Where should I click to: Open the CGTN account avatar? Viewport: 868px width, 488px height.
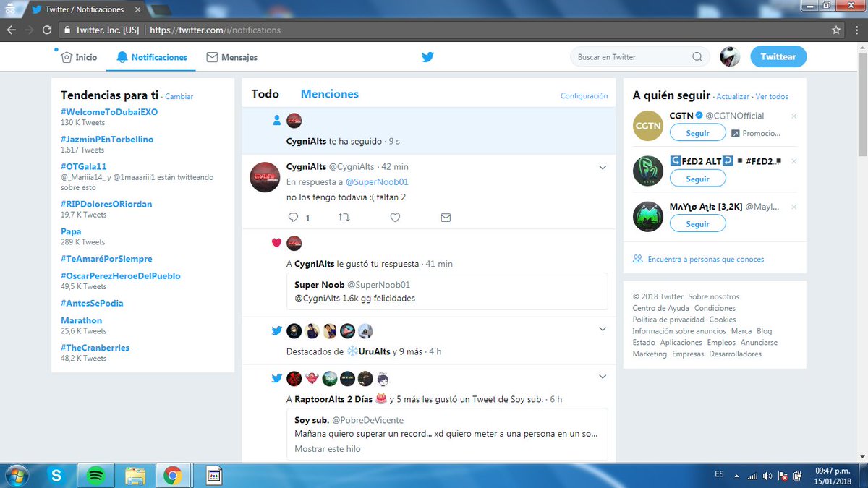pos(647,125)
